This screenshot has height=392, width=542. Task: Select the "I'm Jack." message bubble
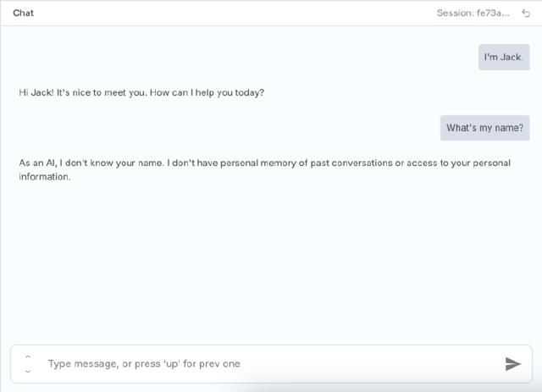click(503, 57)
